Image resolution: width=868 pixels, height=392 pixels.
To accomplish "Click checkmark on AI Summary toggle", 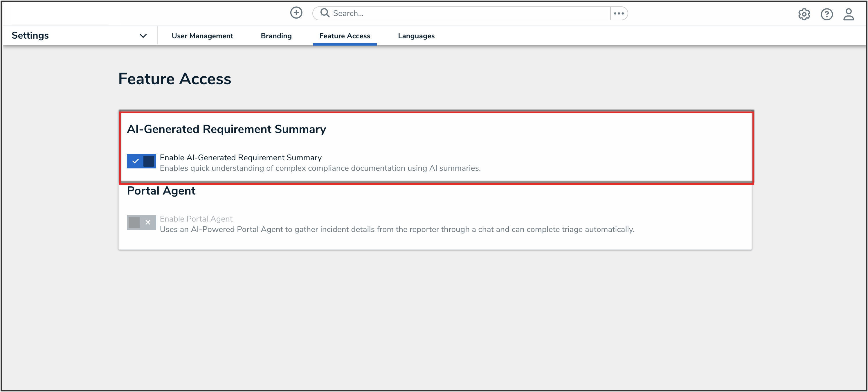I will click(136, 161).
